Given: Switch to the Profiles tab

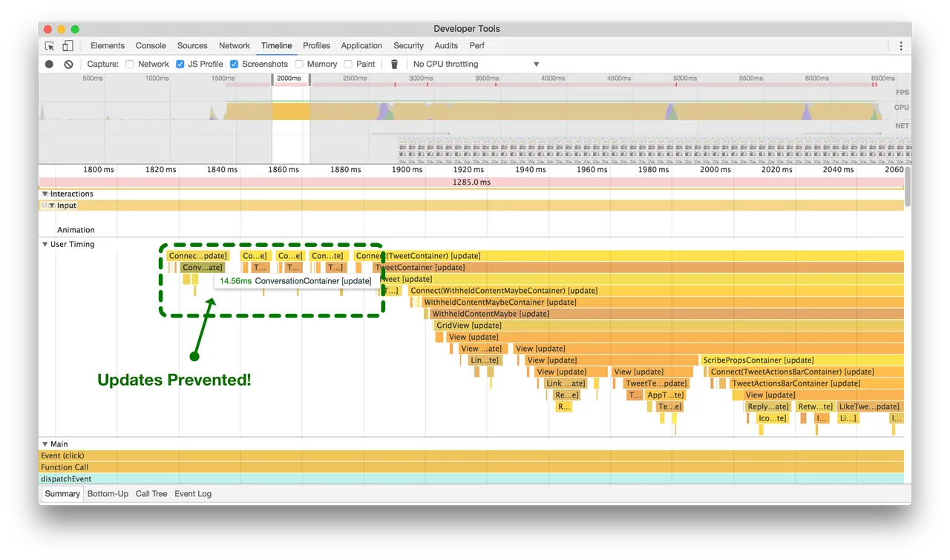Looking at the screenshot, I should click(317, 45).
